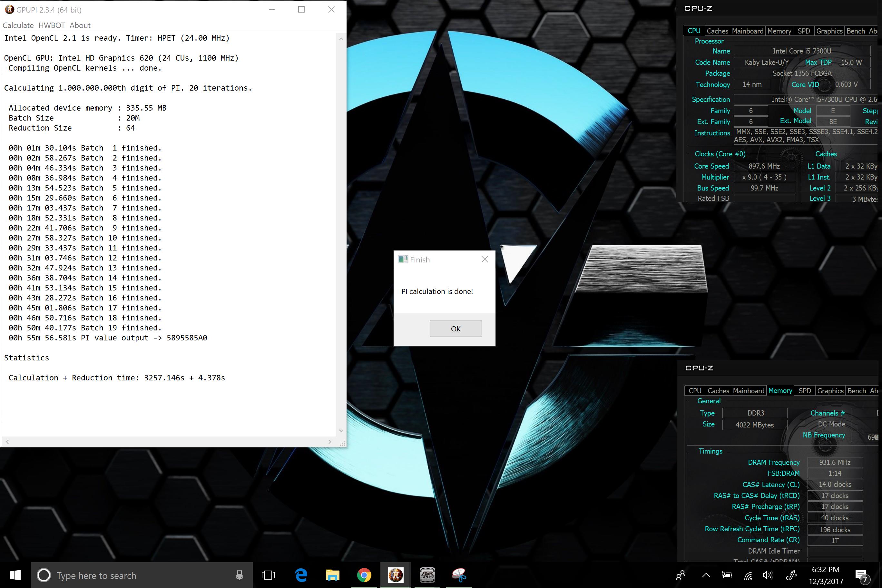Switch to Caches tab in top CPU-Z
The height and width of the screenshot is (588, 882).
717,31
